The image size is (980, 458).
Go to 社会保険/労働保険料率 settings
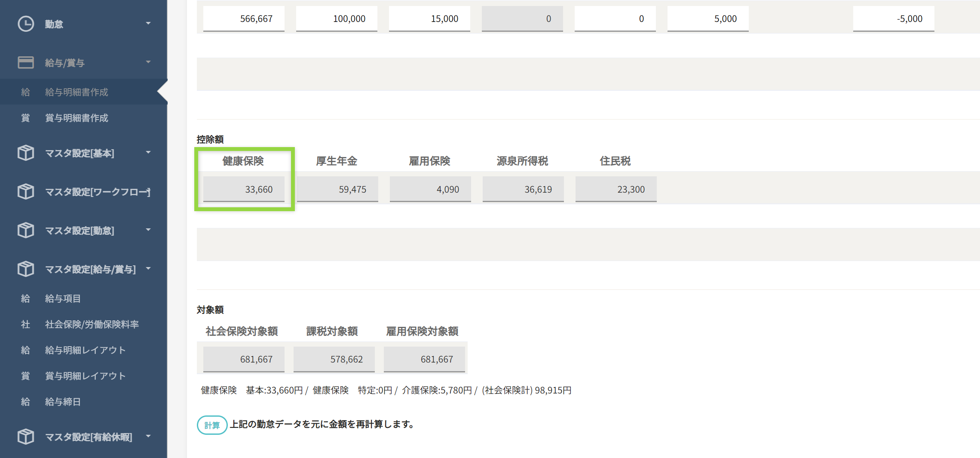click(x=92, y=324)
